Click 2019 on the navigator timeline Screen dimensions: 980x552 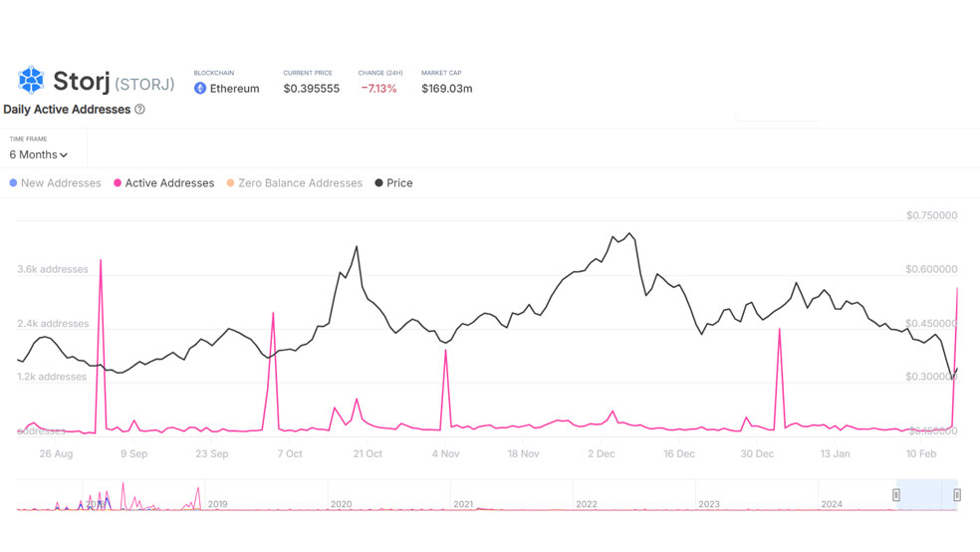pyautogui.click(x=217, y=504)
